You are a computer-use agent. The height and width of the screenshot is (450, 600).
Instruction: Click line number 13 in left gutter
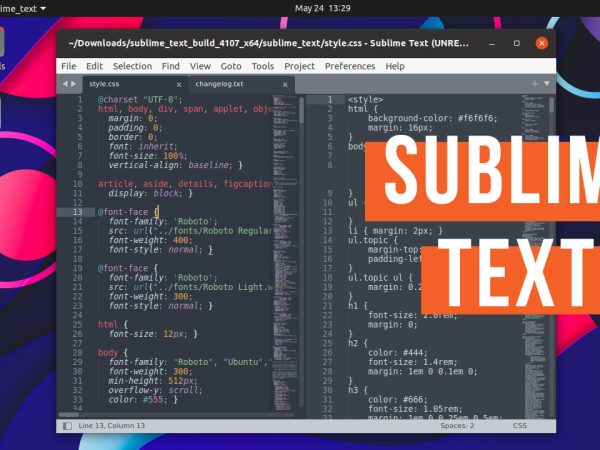pyautogui.click(x=77, y=212)
